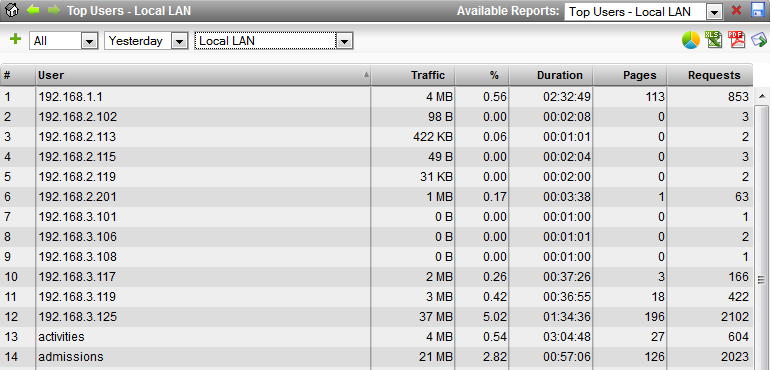The image size is (772, 370).
Task: Expand the All filter dropdown
Action: 63,41
